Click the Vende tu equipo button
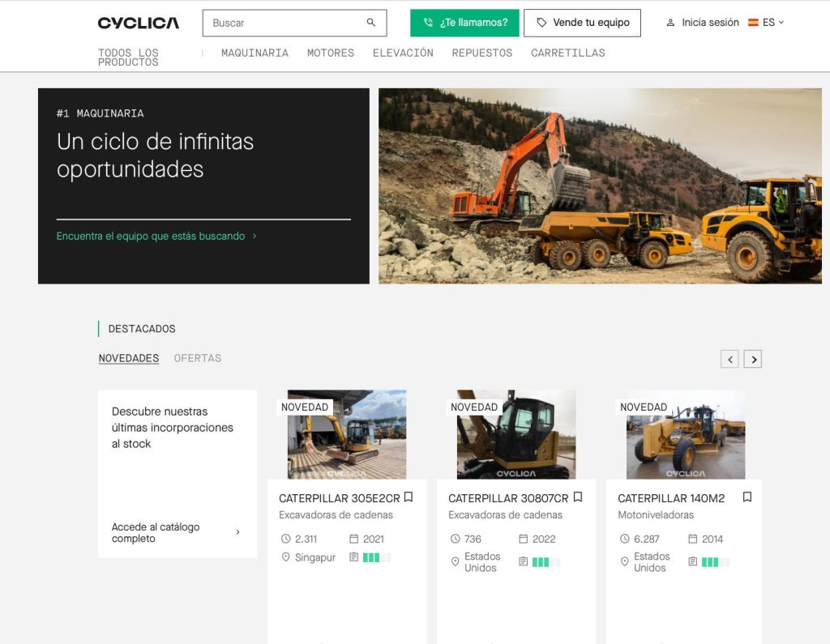The image size is (830, 644). [x=582, y=23]
